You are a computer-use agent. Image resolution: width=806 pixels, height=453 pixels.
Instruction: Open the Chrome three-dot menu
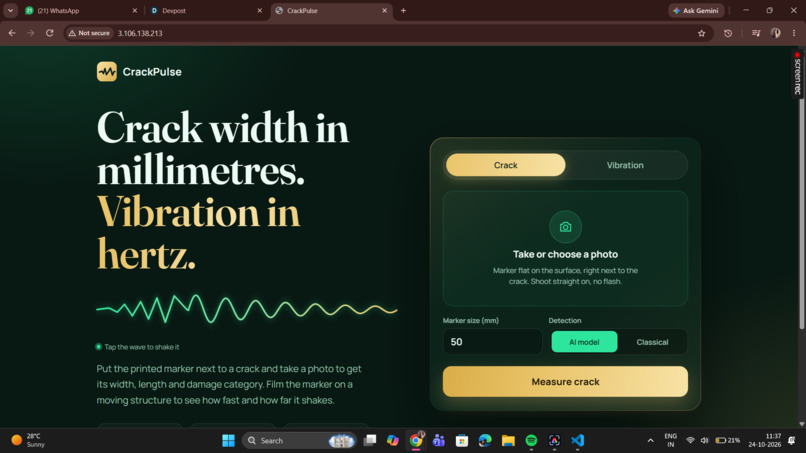click(x=794, y=33)
